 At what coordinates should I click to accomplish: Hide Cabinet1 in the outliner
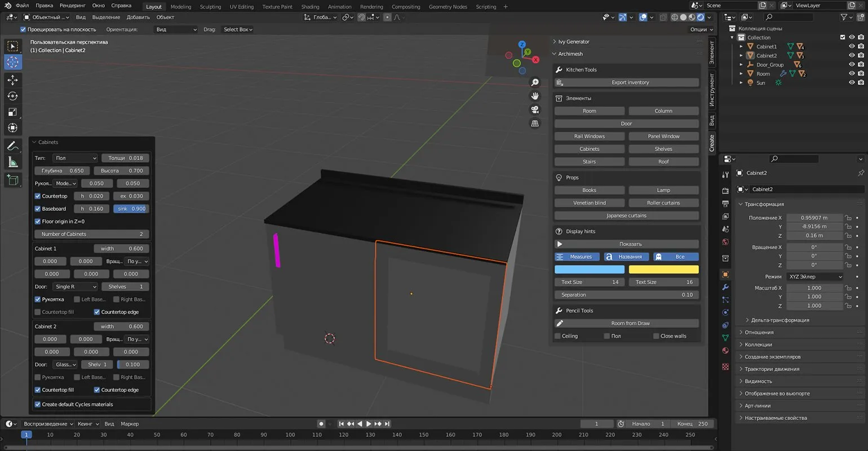852,47
